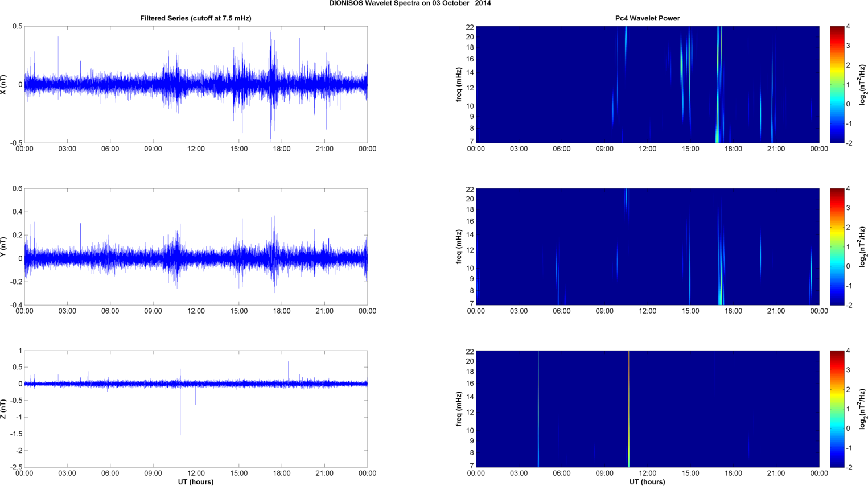Click 'UT (hours)' label under the bottom wavelet spectrogram
This screenshot has width=868, height=486.
647,482
